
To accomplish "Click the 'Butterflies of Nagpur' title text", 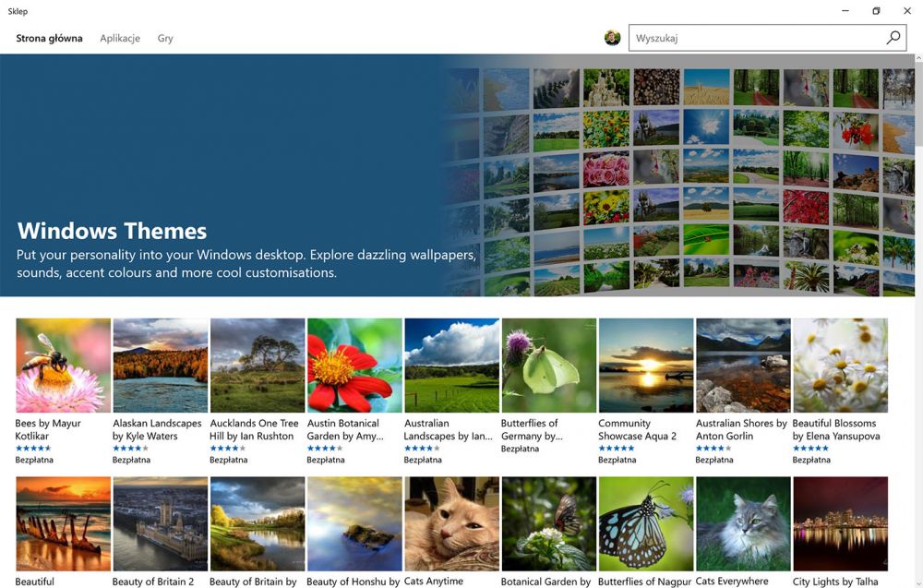I will 644,582.
